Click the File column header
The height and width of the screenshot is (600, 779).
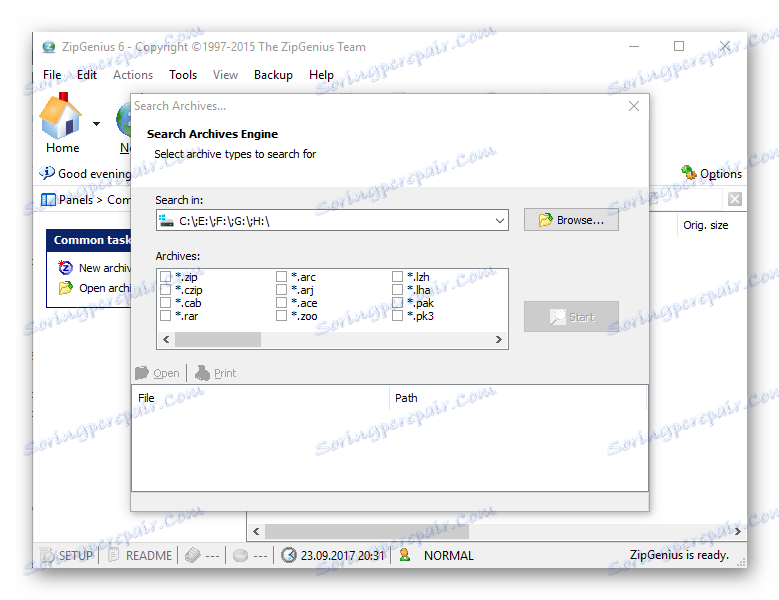coord(260,398)
